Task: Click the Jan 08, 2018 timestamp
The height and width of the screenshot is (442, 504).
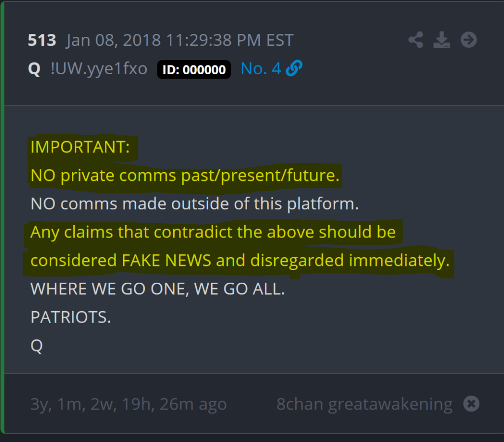Action: click(x=180, y=40)
